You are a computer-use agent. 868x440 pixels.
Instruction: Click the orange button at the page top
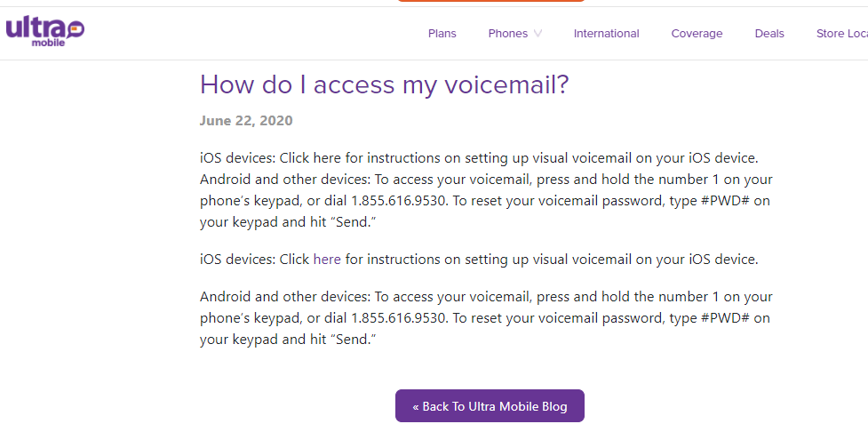pos(490,1)
